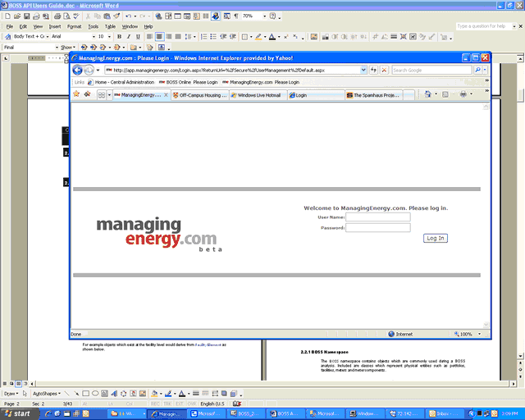
Task: Click the Highlight color swatch in Word
Action: click(x=258, y=37)
